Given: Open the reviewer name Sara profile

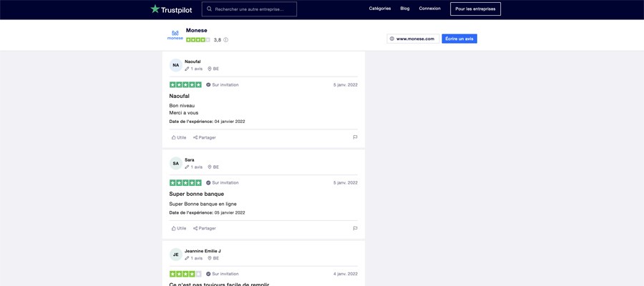Looking at the screenshot, I should click(190, 159).
